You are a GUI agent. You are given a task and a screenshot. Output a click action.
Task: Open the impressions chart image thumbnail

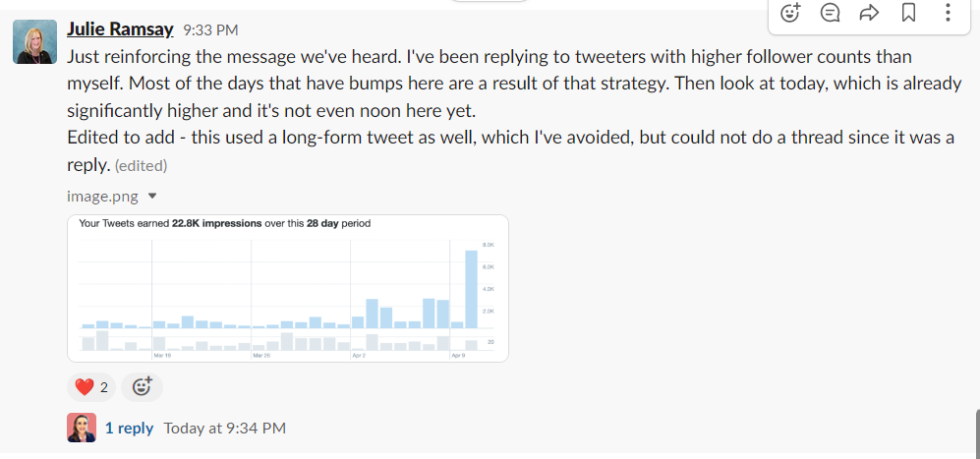coord(287,288)
